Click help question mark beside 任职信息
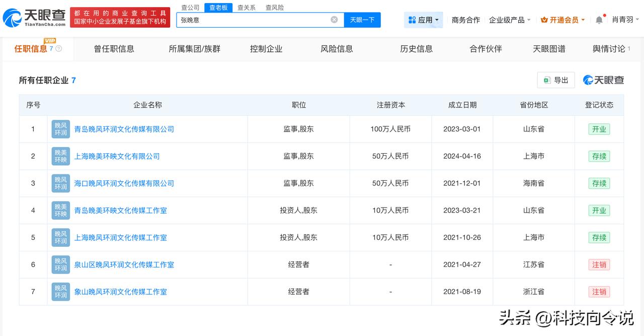This screenshot has height=336, width=644. point(59,49)
